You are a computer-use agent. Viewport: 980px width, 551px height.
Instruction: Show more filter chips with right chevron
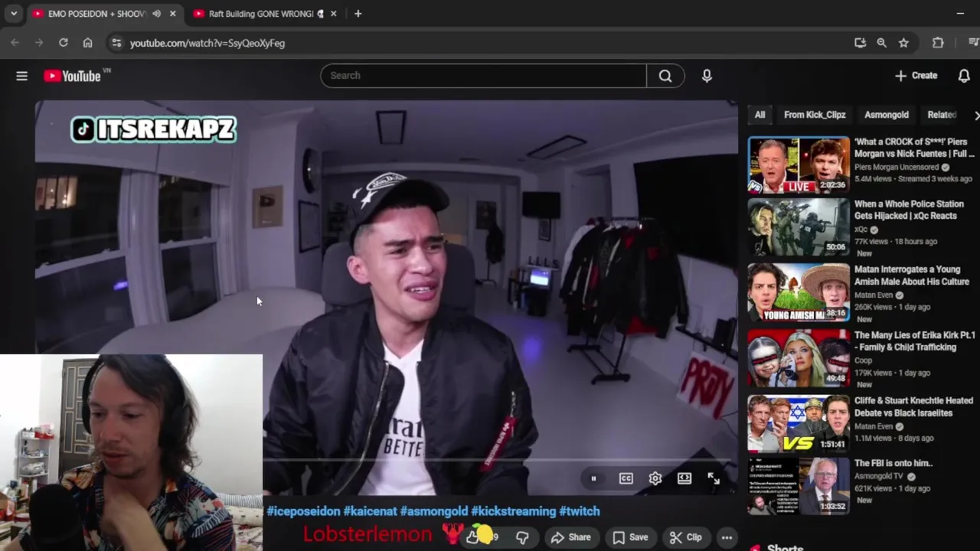(x=976, y=115)
